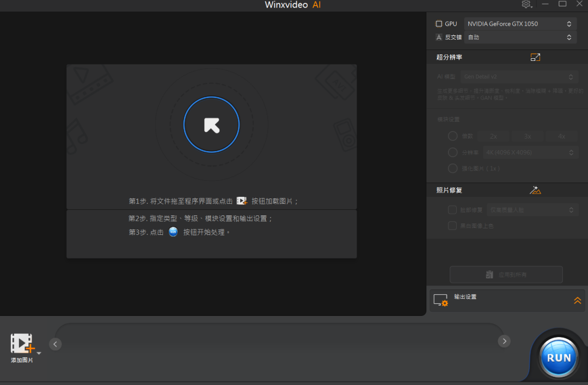588x385 pixels.
Task: Click the inline add-image icon in step 1
Action: click(242, 201)
